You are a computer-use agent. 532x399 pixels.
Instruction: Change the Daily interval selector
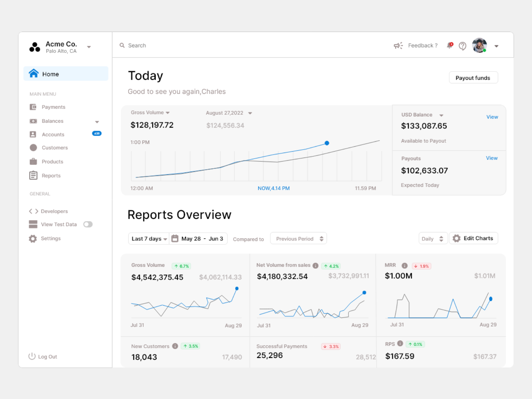tap(433, 238)
